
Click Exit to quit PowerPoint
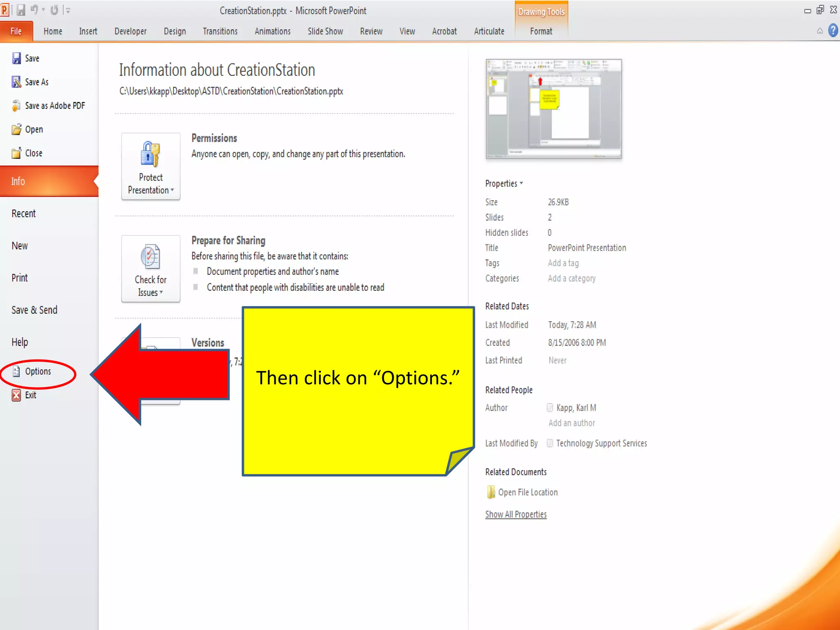click(x=24, y=395)
